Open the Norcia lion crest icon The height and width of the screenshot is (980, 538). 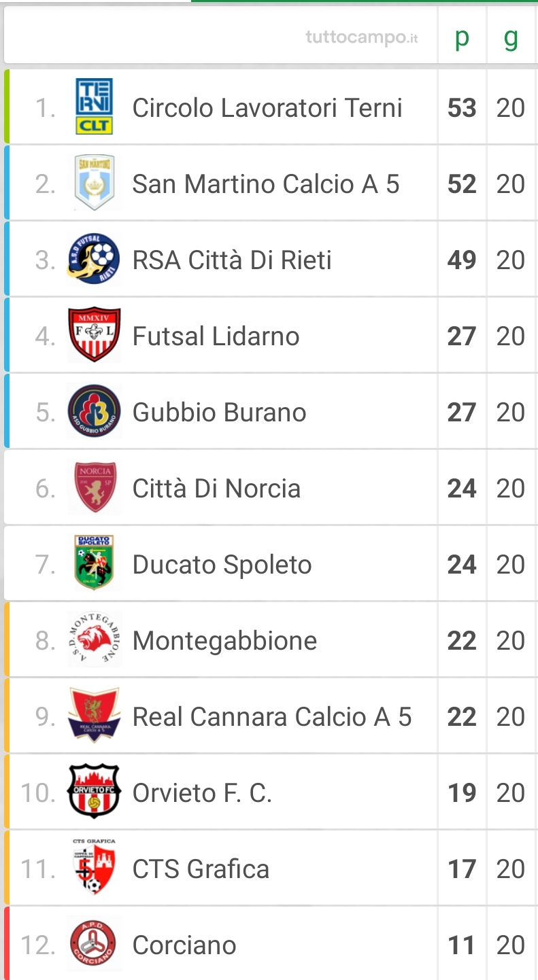95,488
